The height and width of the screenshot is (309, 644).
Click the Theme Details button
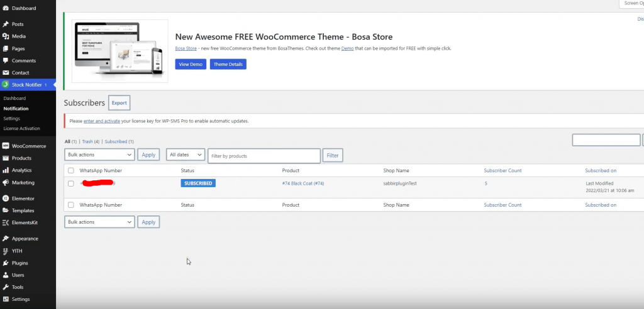tap(228, 65)
